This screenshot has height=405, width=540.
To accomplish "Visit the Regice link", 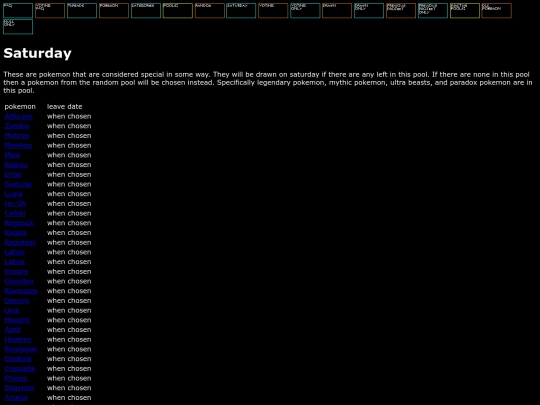I will [x=15, y=232].
